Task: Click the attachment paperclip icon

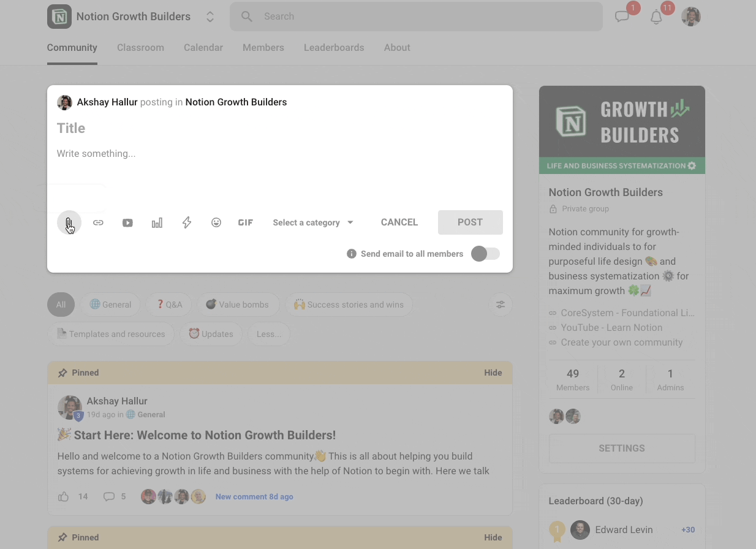Action: 69,222
